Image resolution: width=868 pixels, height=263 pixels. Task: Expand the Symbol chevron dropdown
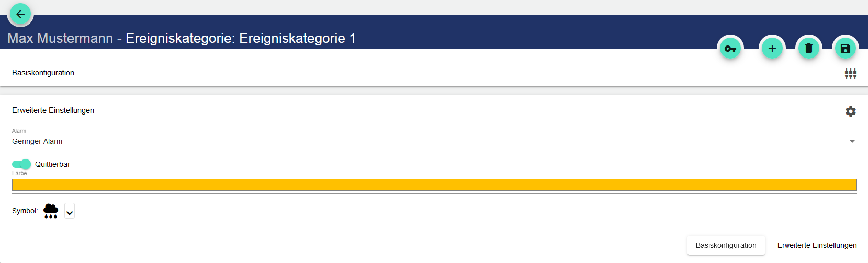click(x=70, y=211)
